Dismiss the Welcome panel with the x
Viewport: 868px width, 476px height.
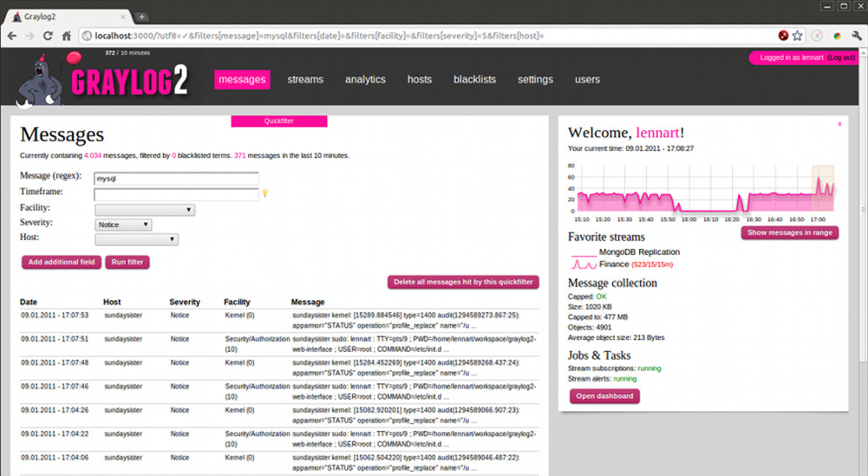839,124
